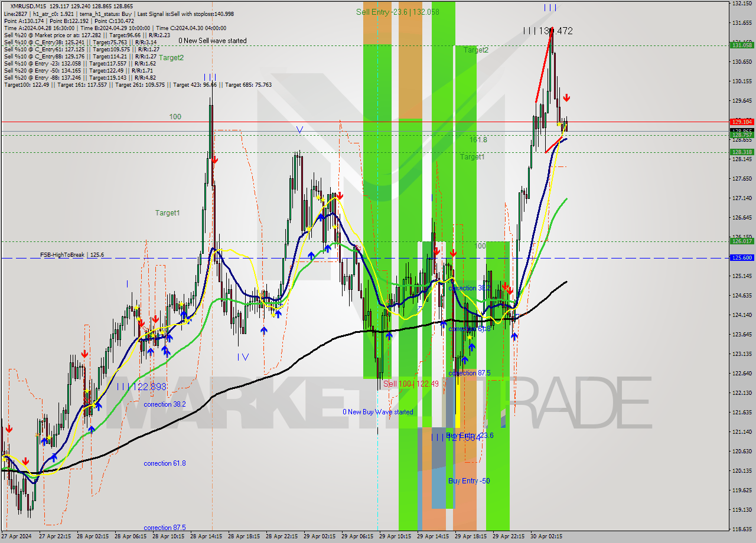Screen dimensions: 756x543
Task: Click the 132.150 price axis value
Action: (742, 4)
